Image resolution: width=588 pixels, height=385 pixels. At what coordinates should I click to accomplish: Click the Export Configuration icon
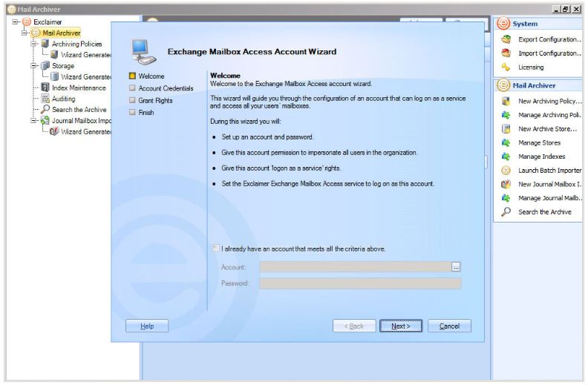tap(506, 39)
